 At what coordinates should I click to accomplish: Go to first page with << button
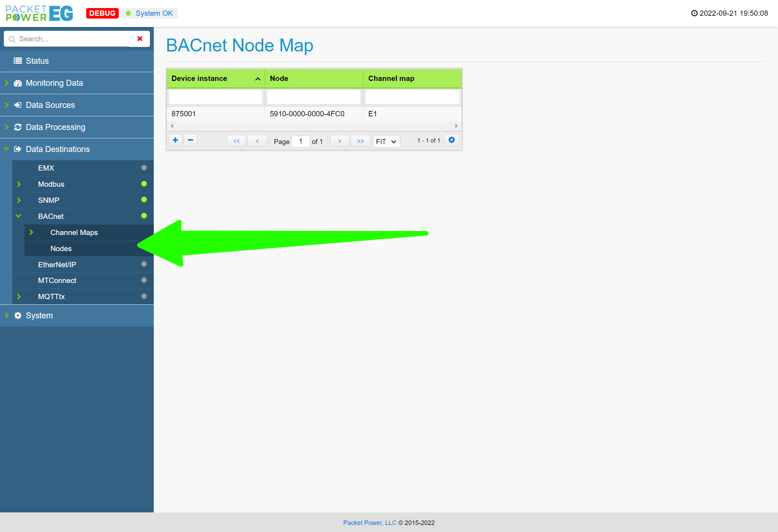coord(236,141)
